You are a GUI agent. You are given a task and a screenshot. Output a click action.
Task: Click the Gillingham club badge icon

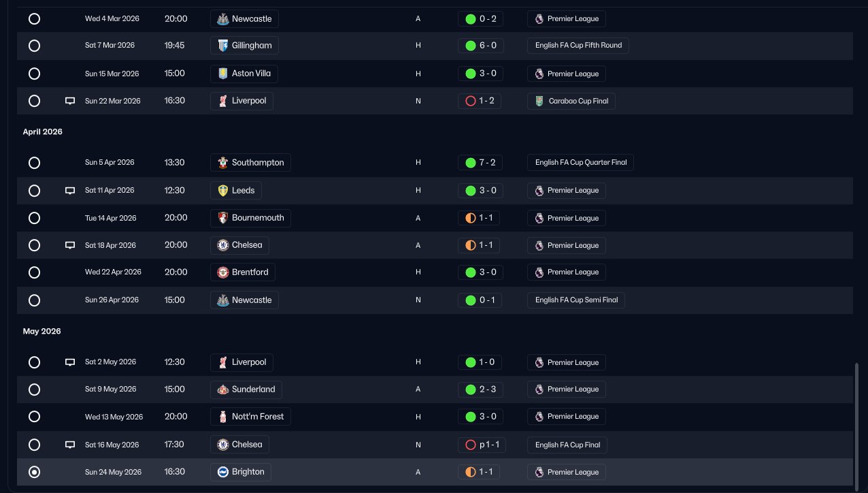222,46
